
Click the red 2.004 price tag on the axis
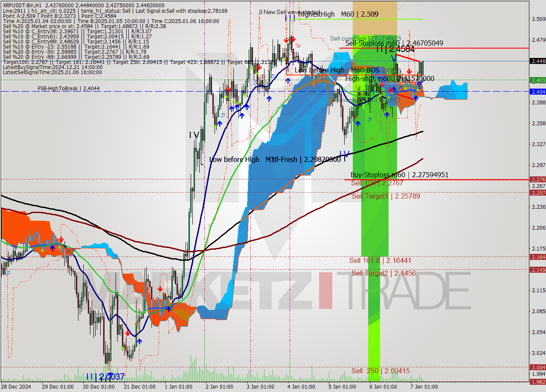coord(538,367)
